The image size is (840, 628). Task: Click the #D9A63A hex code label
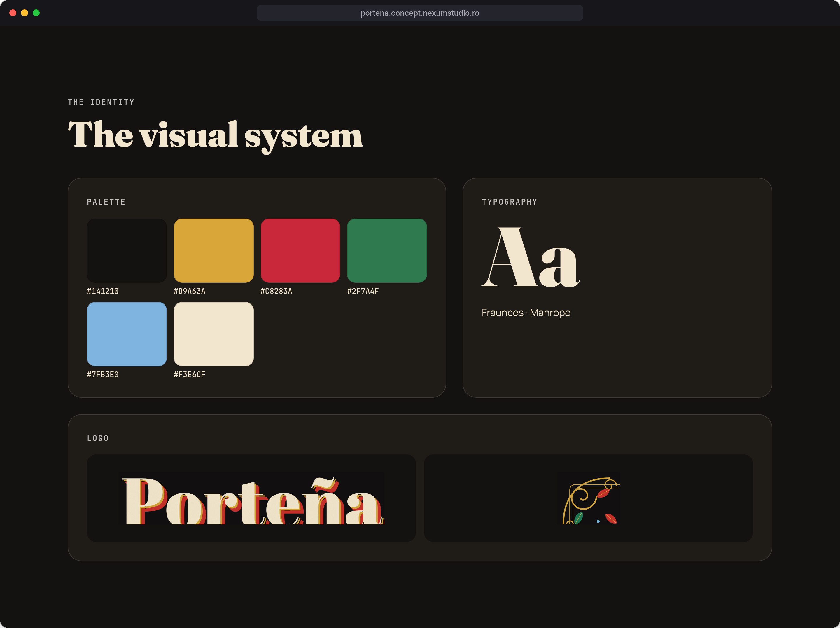pyautogui.click(x=190, y=291)
